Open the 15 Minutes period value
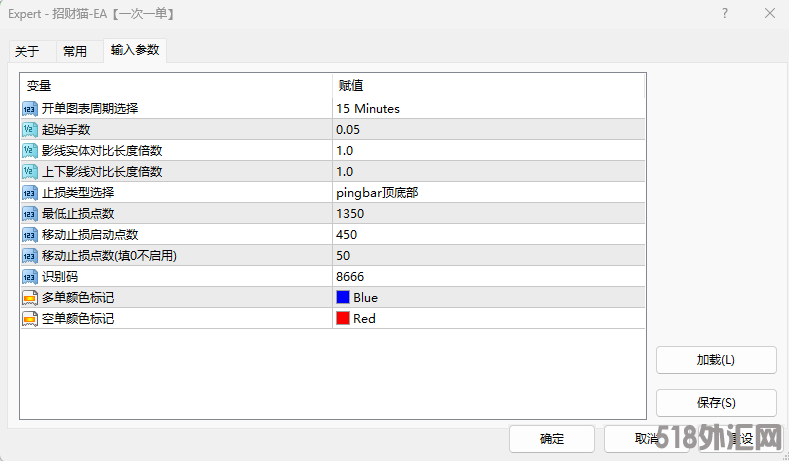The image size is (789, 461). point(368,109)
